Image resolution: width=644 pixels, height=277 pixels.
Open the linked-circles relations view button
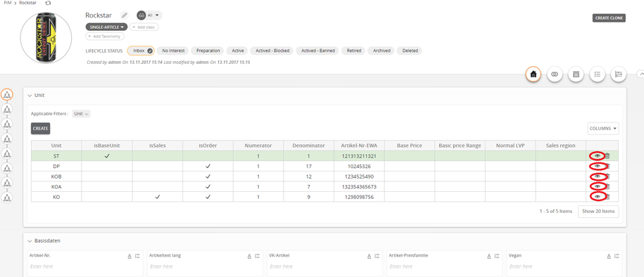click(555, 75)
